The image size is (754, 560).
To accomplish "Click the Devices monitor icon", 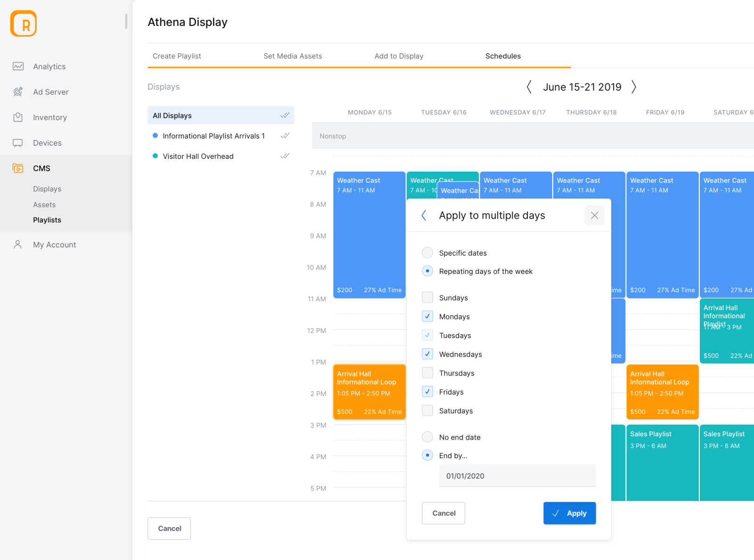I will tap(18, 143).
